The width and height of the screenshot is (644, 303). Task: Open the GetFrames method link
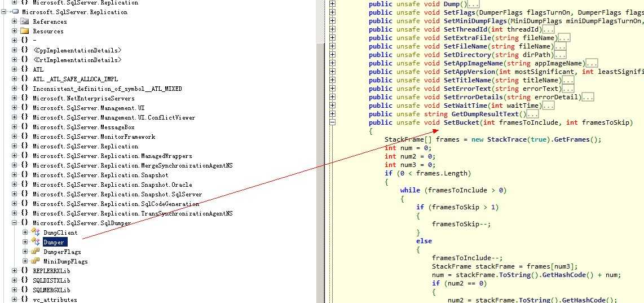[x=572, y=139]
